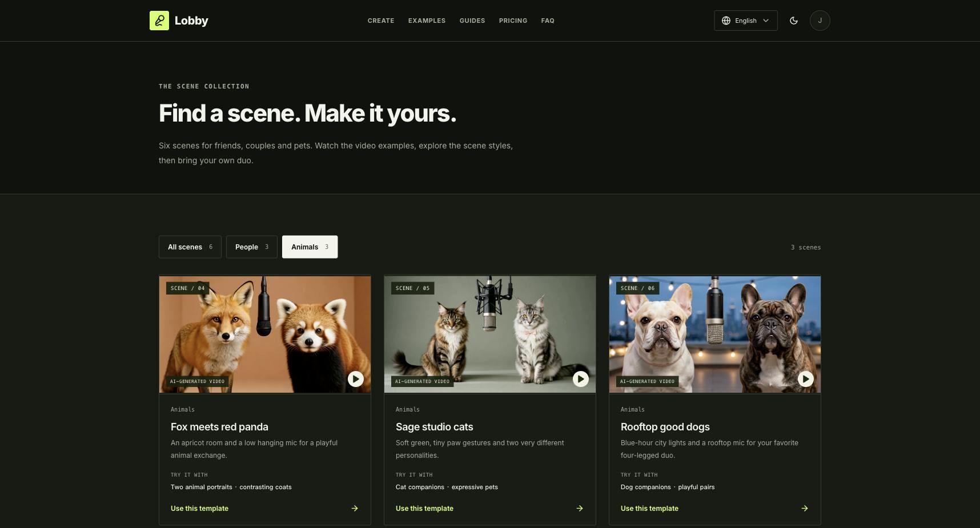The image size is (980, 528).
Task: Play the Sage studio cats video
Action: pyautogui.click(x=581, y=379)
